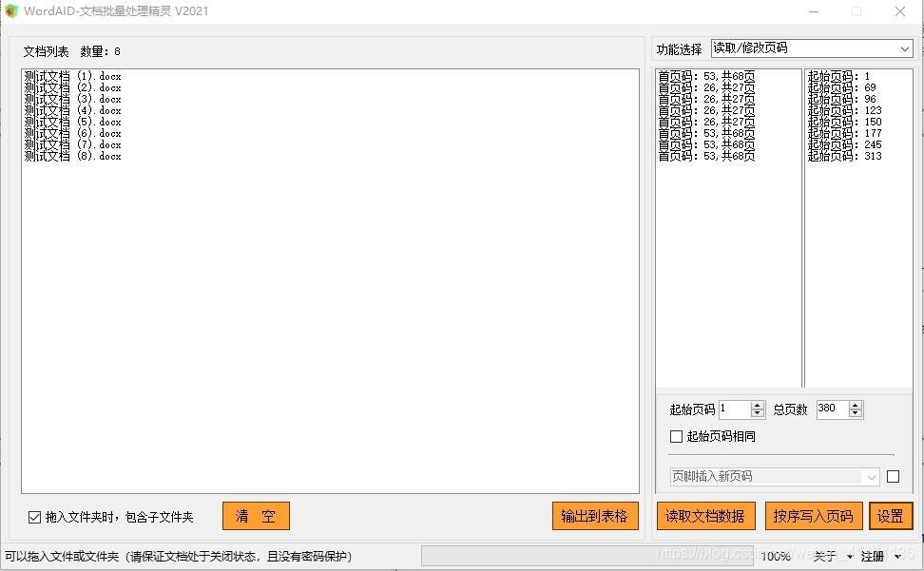Click the 起始页码 number input field

[735, 409]
